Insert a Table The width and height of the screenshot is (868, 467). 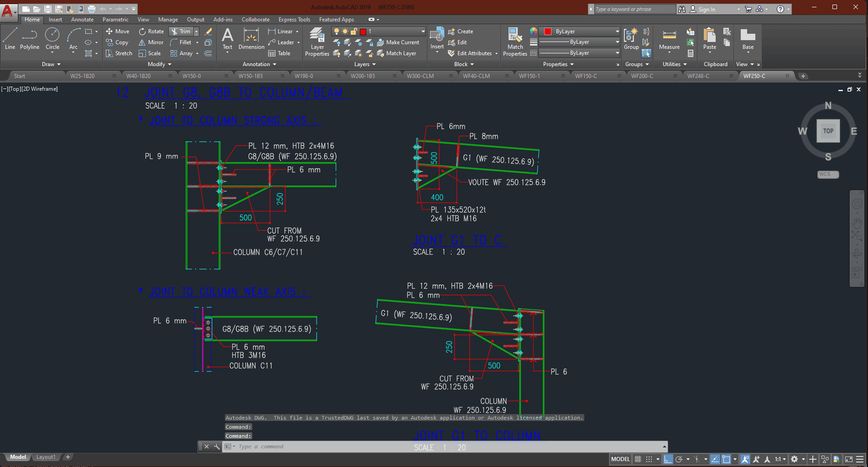[x=280, y=53]
